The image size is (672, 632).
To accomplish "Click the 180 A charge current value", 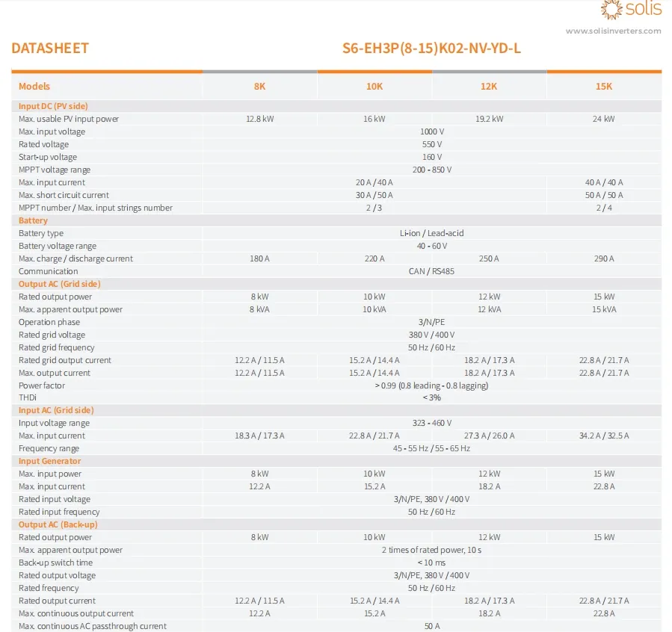I will 259,258.
